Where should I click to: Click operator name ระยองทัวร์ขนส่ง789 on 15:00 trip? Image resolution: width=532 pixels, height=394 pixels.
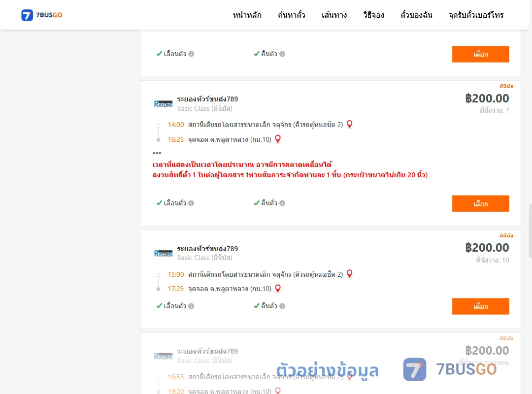pos(207,249)
